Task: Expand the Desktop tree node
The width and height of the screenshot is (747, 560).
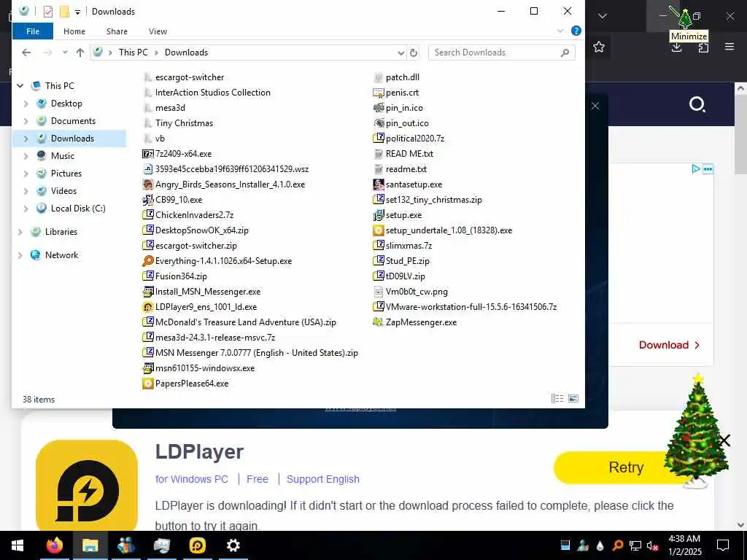Action: (26, 104)
